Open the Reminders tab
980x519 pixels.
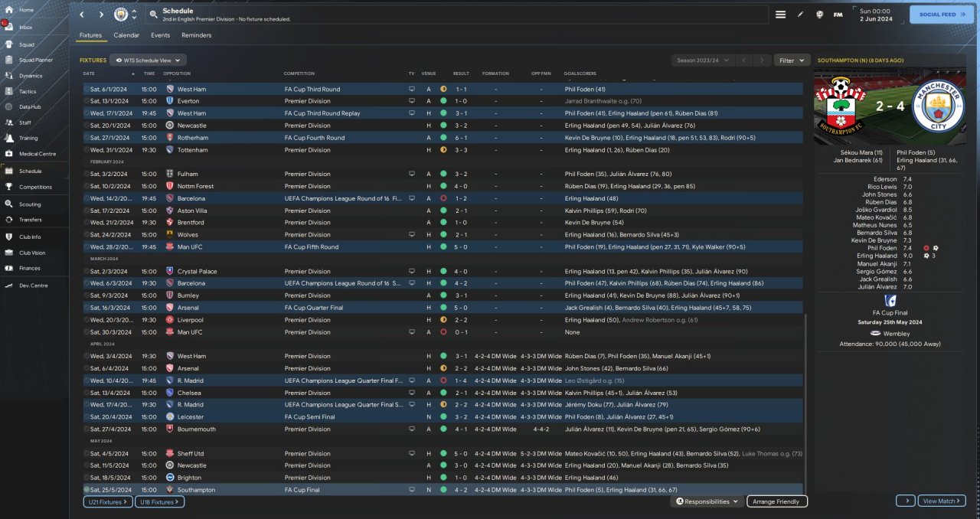click(x=196, y=35)
